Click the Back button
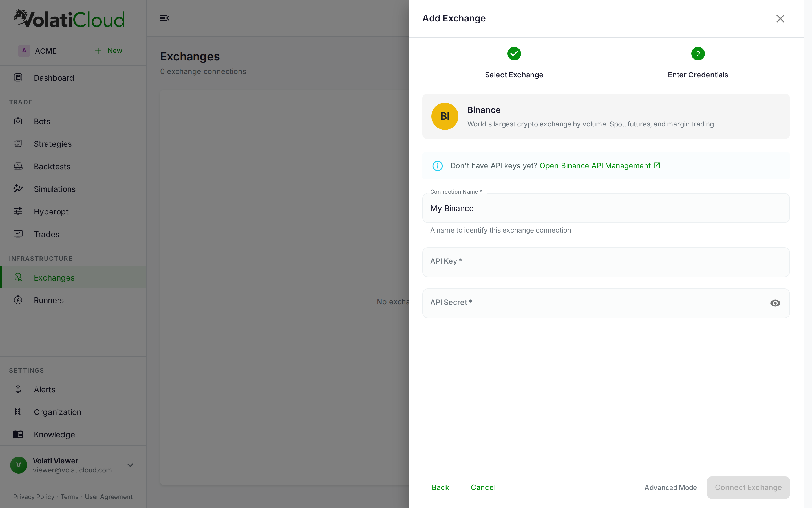This screenshot has width=812, height=508. (440, 487)
